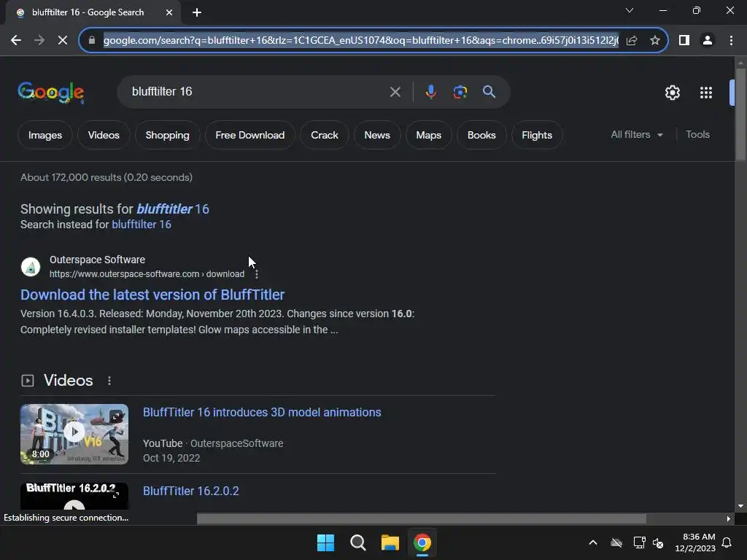Expand tab search dropdown arrow
The width and height of the screenshot is (747, 560).
630,10
